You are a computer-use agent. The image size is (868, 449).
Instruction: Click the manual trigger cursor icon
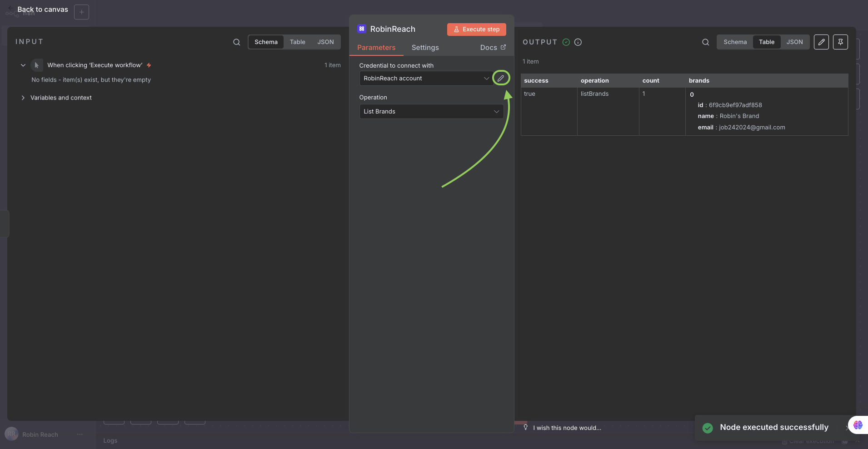pyautogui.click(x=37, y=65)
